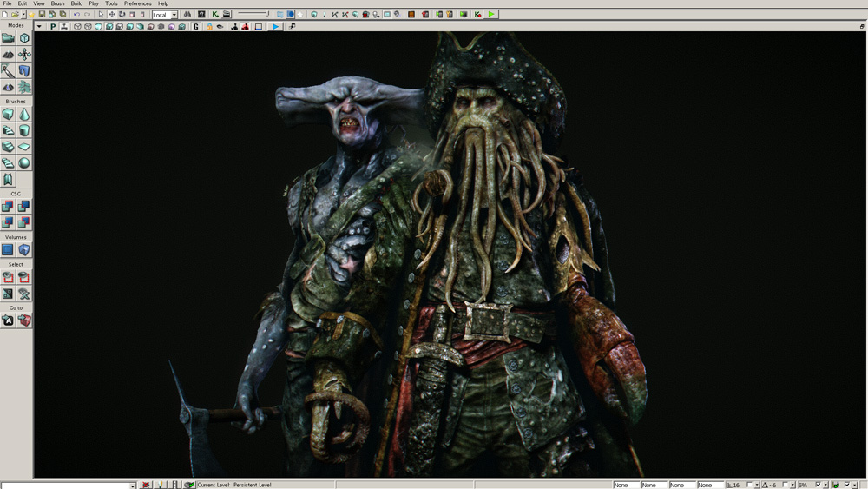868x489 pixels.
Task: Toggle scale snap checkbox beside 5%
Action: 819,486
